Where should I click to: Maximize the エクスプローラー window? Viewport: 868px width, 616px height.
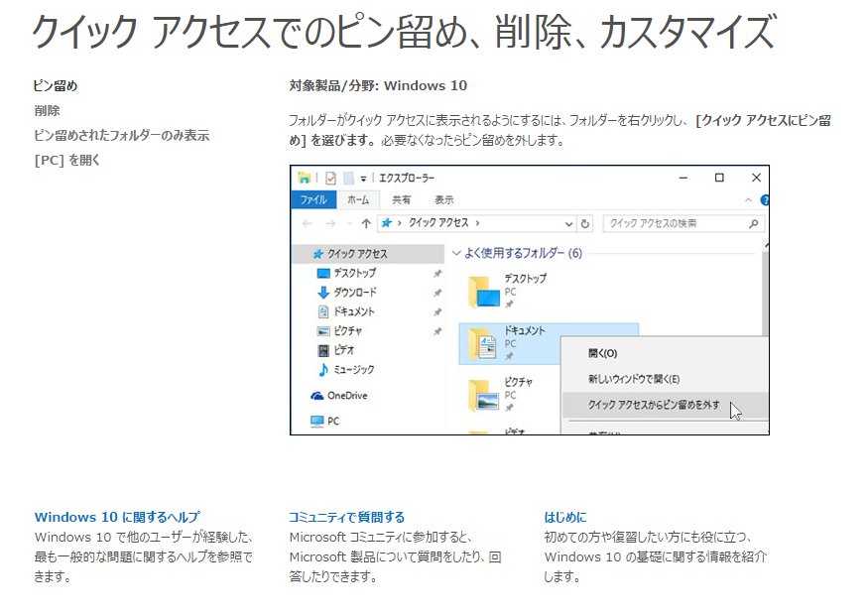(x=719, y=178)
